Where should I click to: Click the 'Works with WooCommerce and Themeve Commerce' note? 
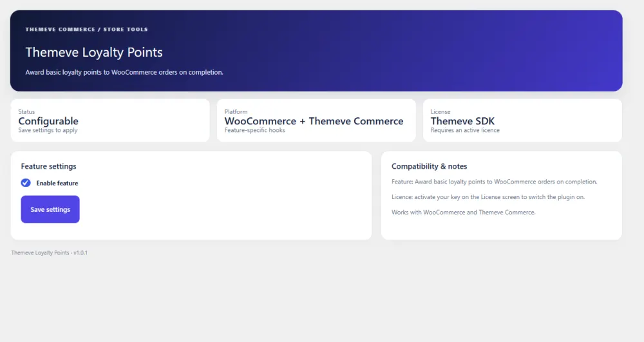click(464, 213)
